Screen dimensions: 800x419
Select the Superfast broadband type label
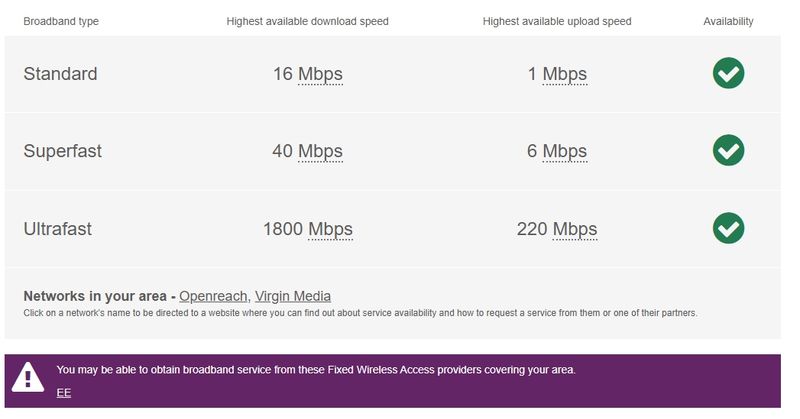pos(63,151)
